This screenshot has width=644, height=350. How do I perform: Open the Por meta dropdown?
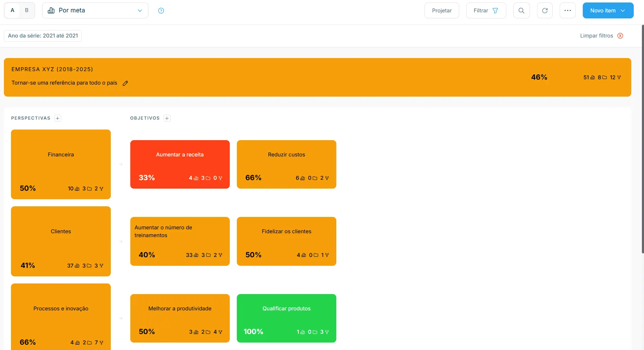coord(95,11)
